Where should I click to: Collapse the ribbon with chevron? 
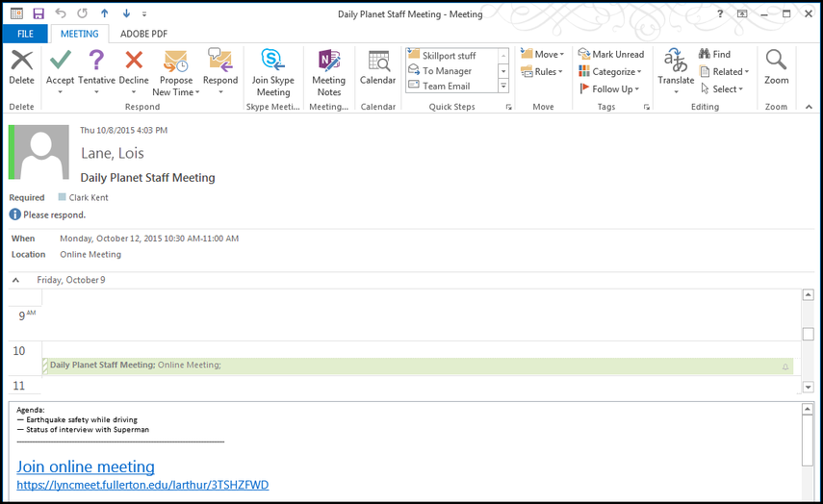809,107
